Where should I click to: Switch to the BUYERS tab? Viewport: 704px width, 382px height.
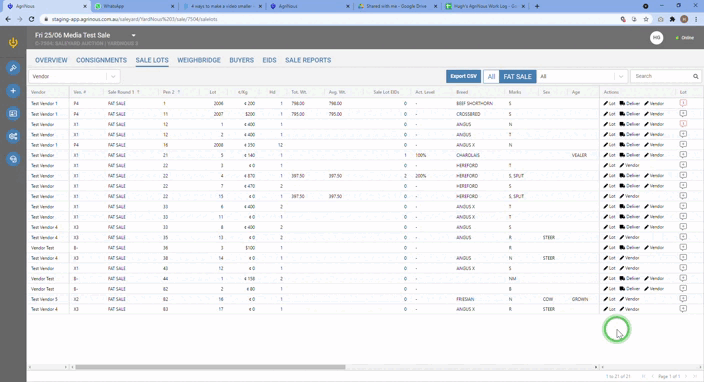tap(242, 60)
